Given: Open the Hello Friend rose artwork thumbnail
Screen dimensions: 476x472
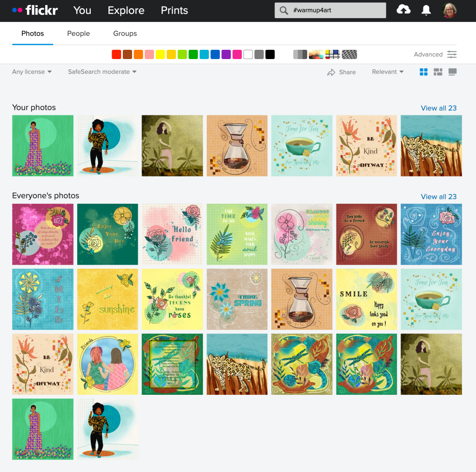Looking at the screenshot, I should coord(172,234).
